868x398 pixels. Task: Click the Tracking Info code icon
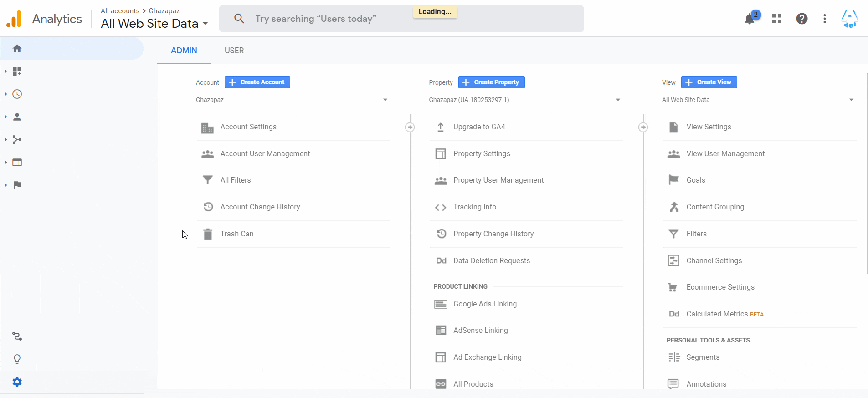point(441,208)
